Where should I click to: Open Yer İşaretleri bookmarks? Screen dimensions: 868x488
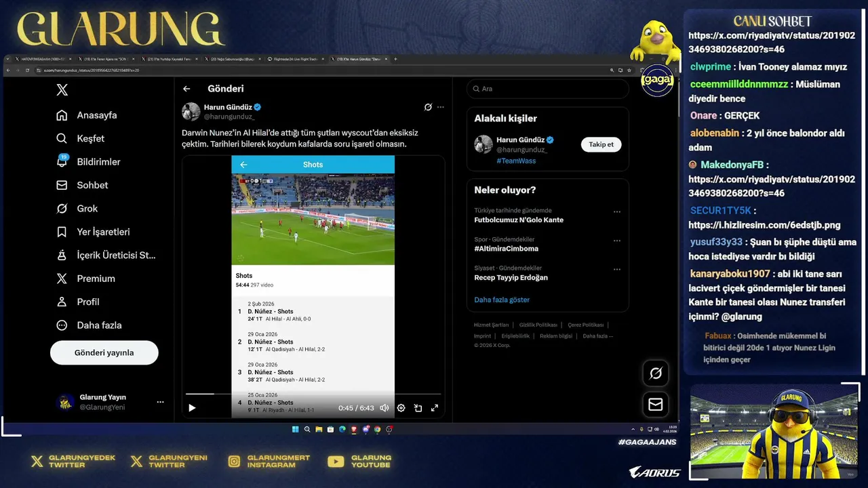[93, 232]
